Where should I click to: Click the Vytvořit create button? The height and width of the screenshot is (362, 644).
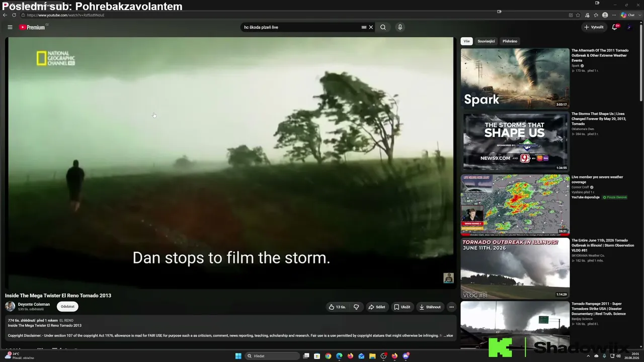point(594,27)
